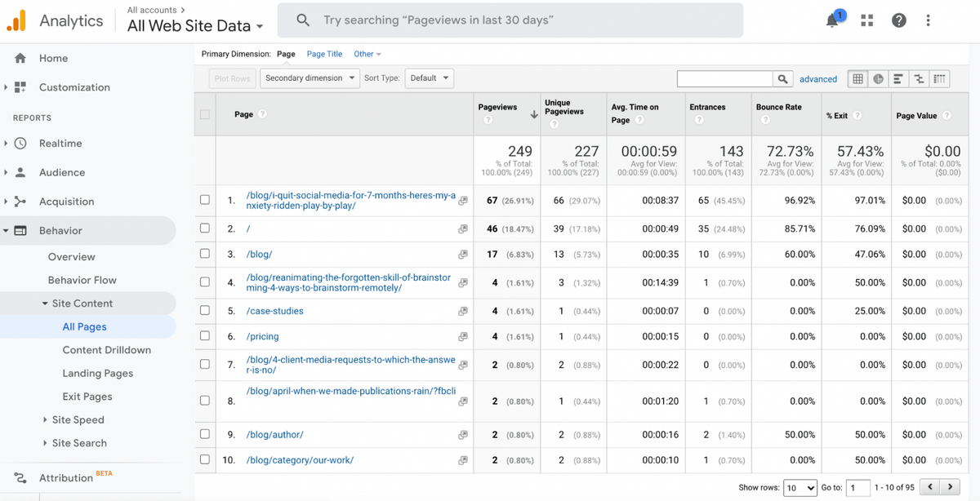Open the Exit Pages report
This screenshot has height=501, width=980.
87,397
